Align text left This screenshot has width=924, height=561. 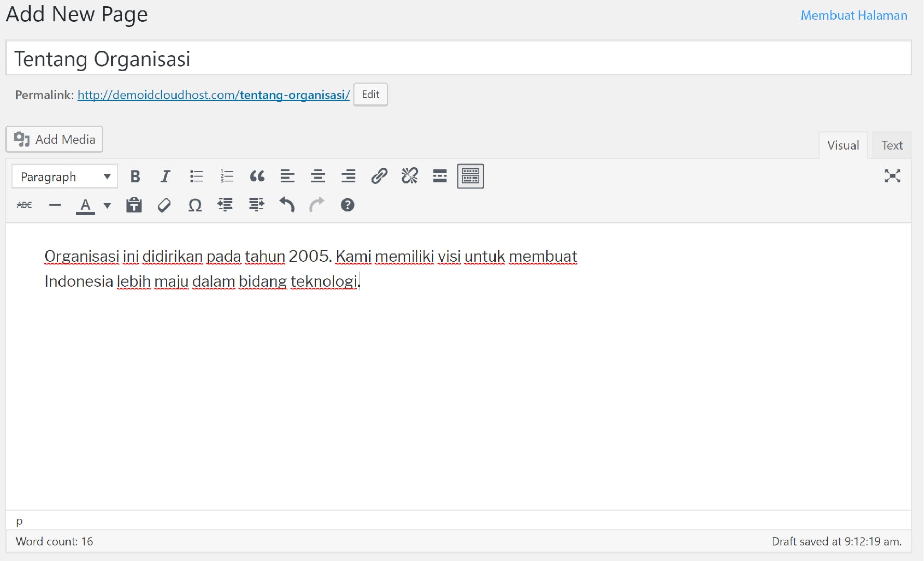(x=287, y=177)
